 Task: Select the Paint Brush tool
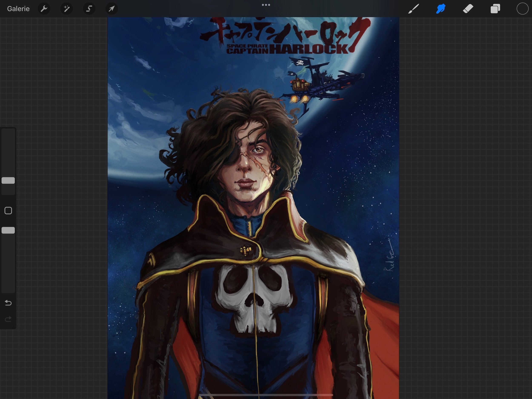pos(413,9)
